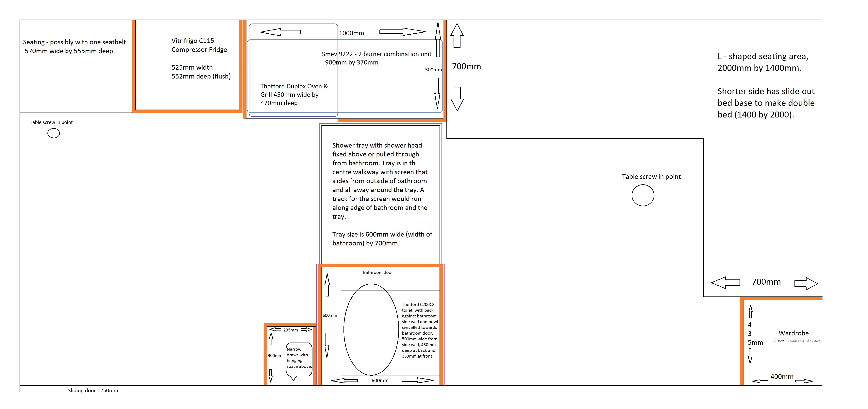Viewport: 868px width, 409px height.
Task: Click the '700mm' label above the wardrobe
Action: coord(766,282)
